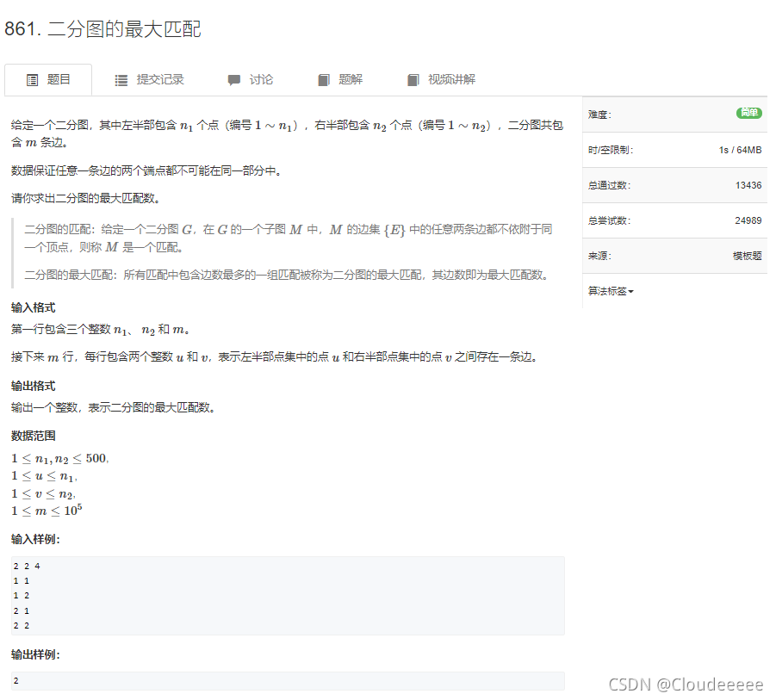Viewport: 776px width, 700px height.
Task: Select the input sample code block
Action: click(284, 595)
